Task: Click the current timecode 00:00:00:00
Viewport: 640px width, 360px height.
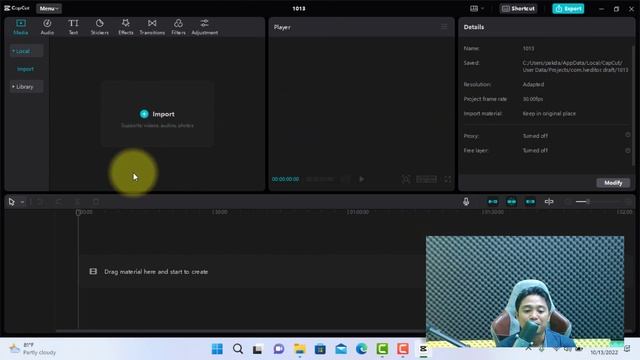Action: coord(285,179)
